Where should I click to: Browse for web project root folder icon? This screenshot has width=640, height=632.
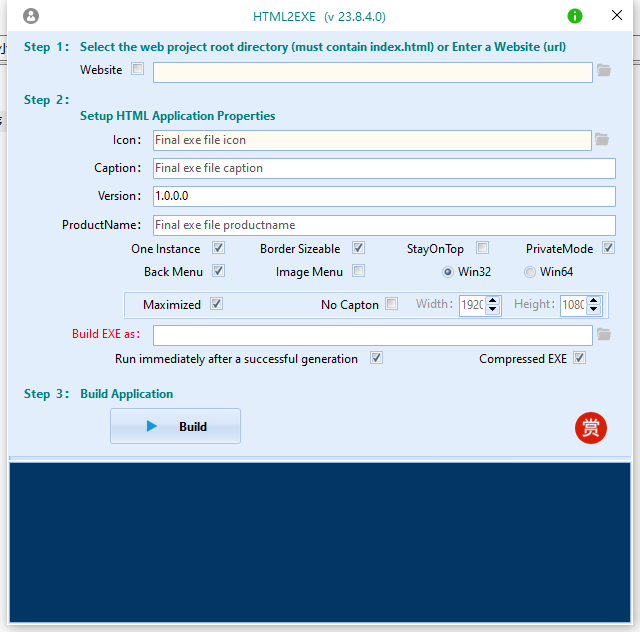604,70
